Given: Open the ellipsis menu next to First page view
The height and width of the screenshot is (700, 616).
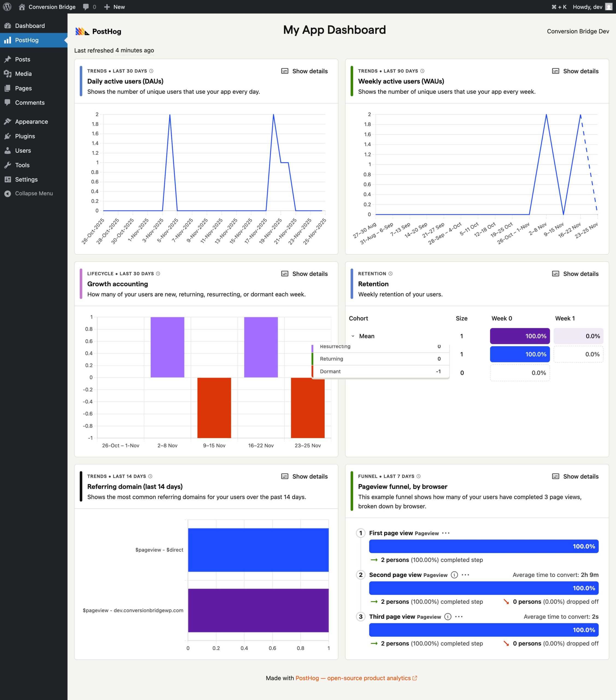Looking at the screenshot, I should pos(446,533).
